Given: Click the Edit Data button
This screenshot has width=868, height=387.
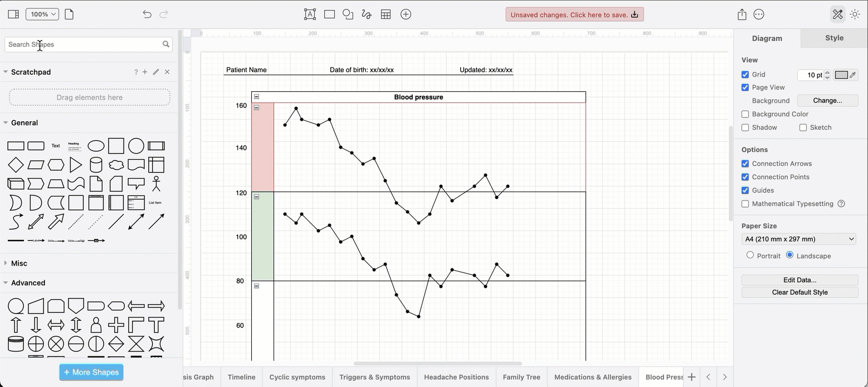Looking at the screenshot, I should click(799, 280).
